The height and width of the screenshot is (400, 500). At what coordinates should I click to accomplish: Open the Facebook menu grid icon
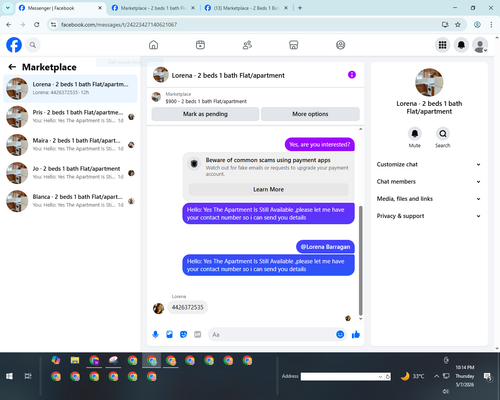pyautogui.click(x=442, y=45)
